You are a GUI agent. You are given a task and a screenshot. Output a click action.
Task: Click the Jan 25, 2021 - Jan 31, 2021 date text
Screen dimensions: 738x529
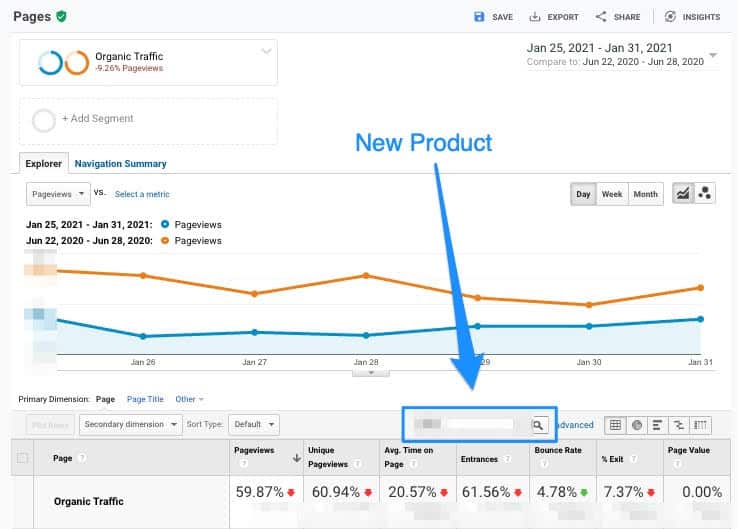pos(599,48)
